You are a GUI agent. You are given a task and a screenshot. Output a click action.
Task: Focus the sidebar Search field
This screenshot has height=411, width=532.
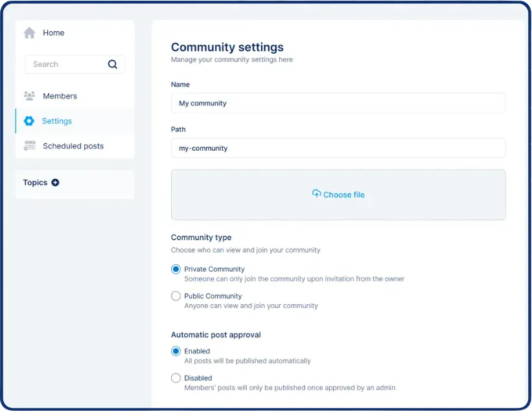[75, 64]
